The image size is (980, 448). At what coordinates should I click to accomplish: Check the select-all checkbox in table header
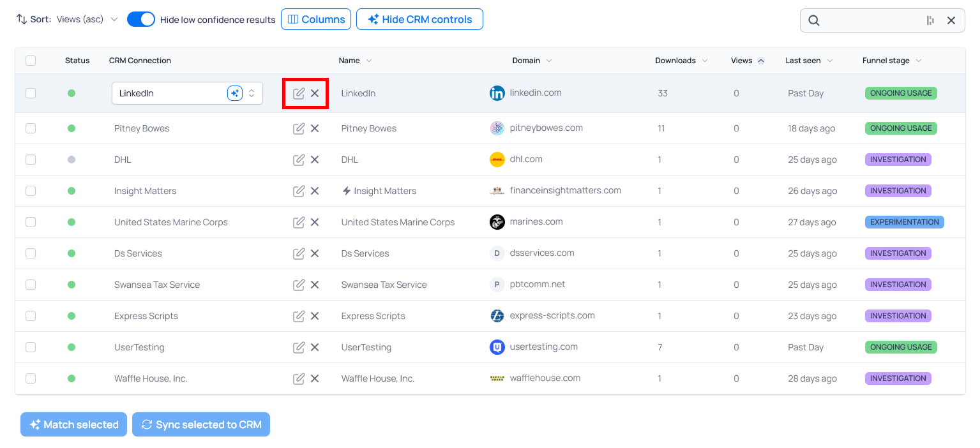(31, 61)
